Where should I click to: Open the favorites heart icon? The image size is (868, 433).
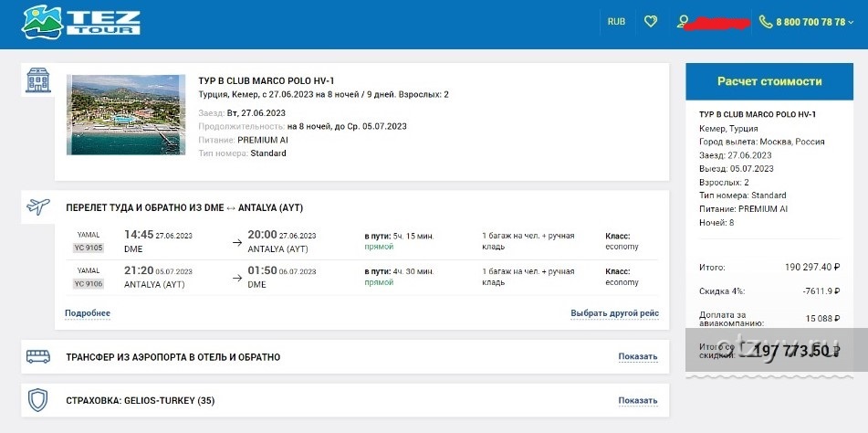point(650,21)
